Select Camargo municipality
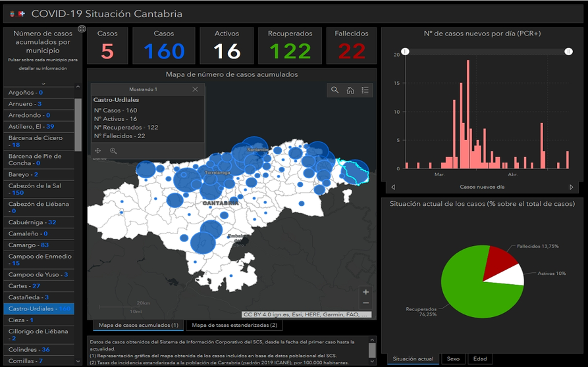Image resolution: width=588 pixels, height=367 pixels. [x=39, y=245]
